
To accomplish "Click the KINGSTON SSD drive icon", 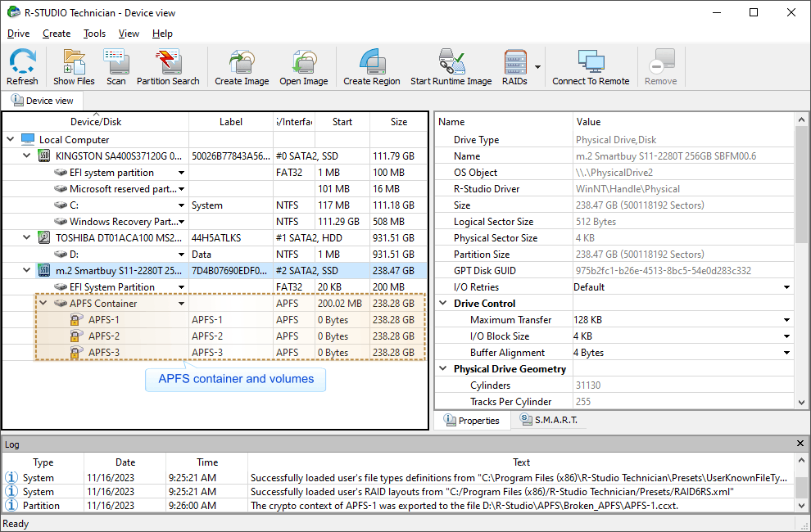I will click(x=44, y=156).
